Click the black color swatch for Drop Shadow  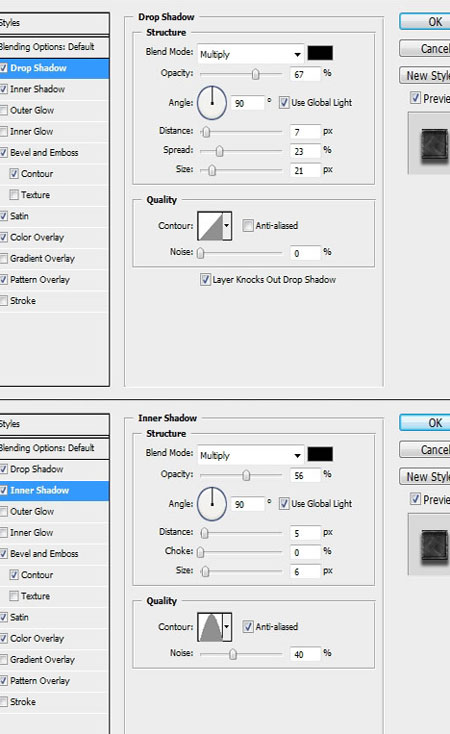[320, 53]
